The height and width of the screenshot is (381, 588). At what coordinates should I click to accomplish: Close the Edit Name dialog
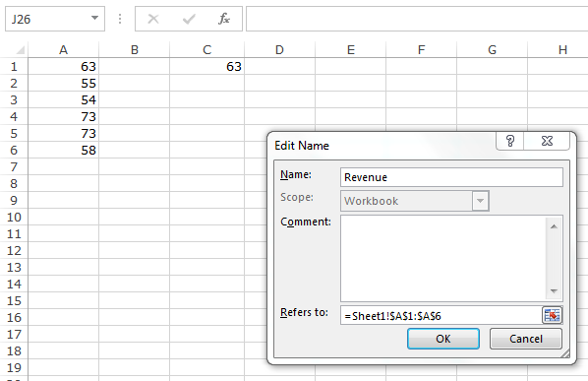pos(547,141)
